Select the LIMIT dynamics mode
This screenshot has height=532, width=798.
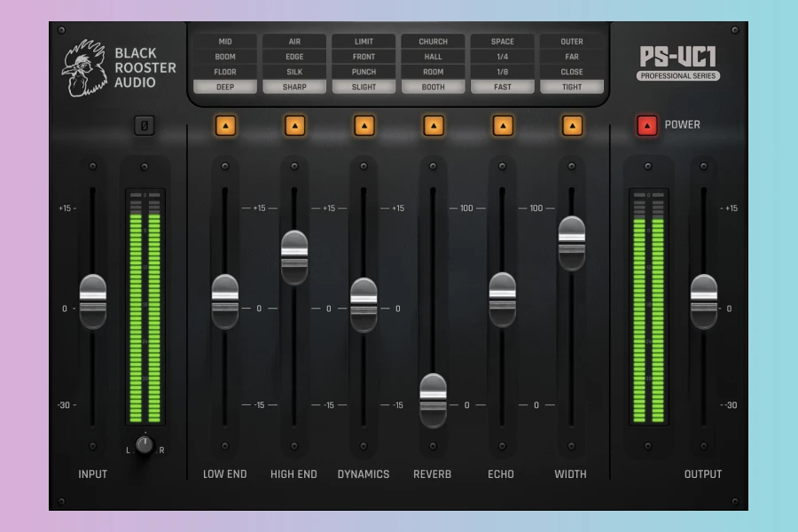[x=364, y=42]
